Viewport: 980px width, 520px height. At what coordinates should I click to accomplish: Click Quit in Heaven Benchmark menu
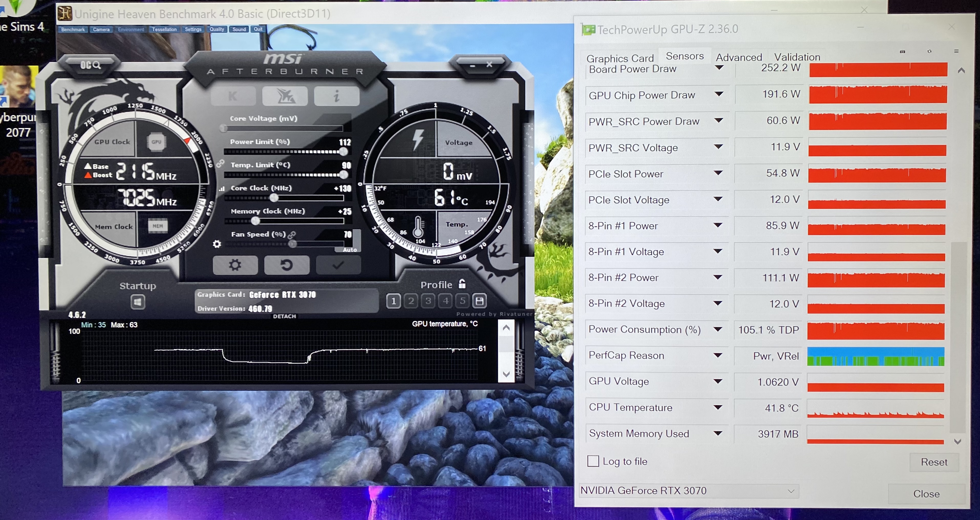click(258, 29)
